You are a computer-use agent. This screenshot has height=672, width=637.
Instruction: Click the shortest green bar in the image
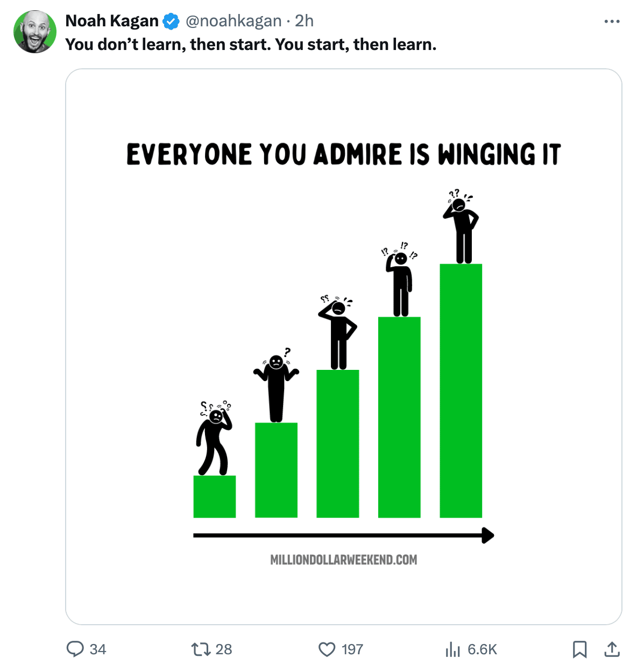pyautogui.click(x=214, y=497)
